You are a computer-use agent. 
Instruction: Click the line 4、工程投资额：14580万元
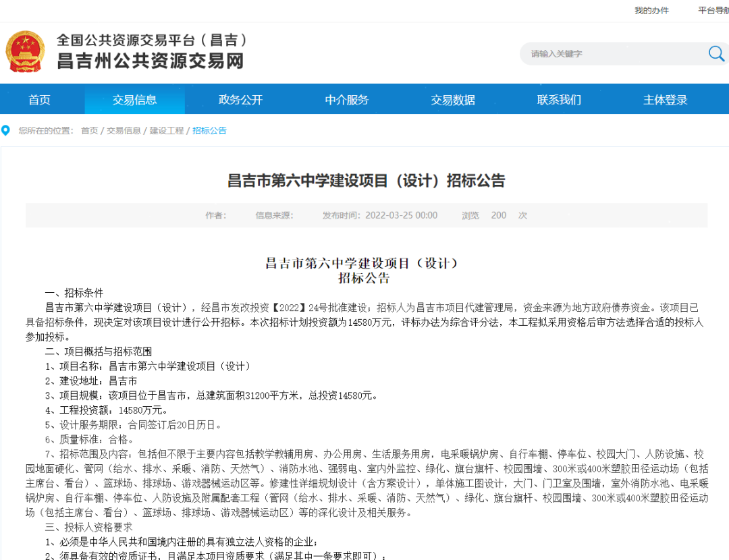(107, 410)
